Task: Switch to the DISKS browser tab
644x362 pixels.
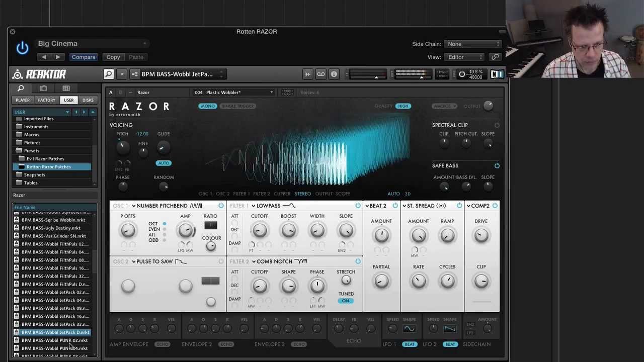Action: click(x=88, y=100)
